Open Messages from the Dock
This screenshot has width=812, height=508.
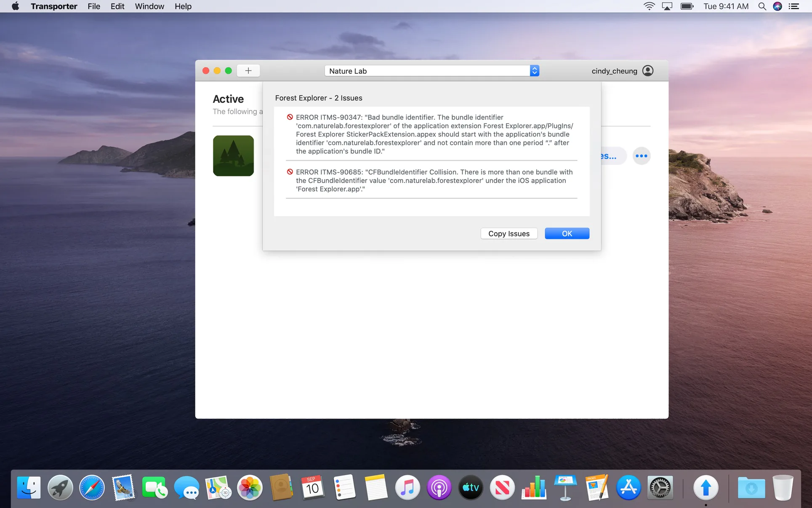point(186,488)
